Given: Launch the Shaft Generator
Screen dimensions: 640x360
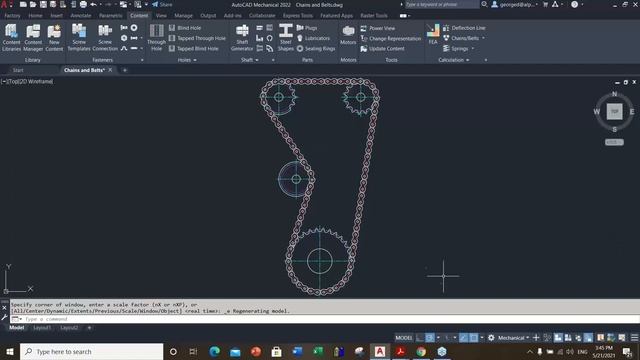Looking at the screenshot, I should tap(242, 37).
